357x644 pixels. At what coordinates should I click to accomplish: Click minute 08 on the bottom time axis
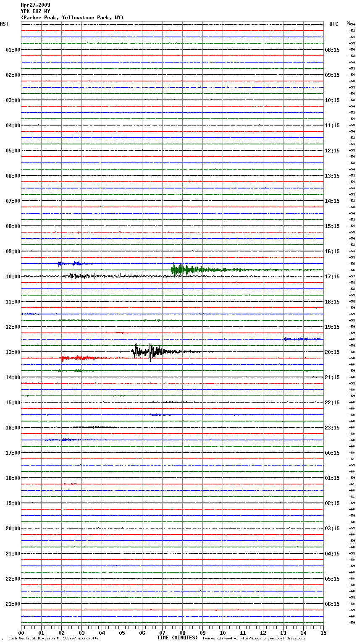pyautogui.click(x=182, y=633)
